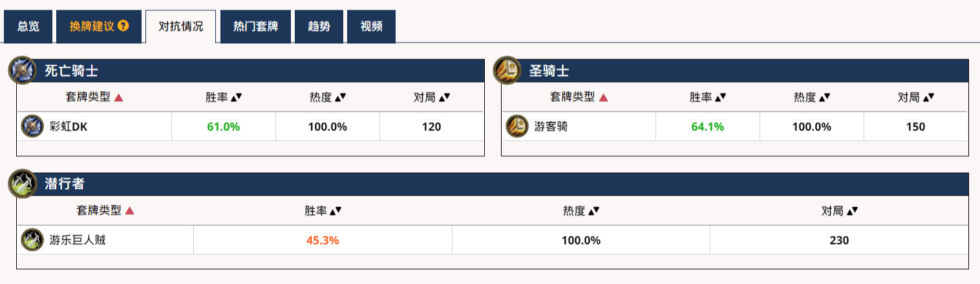Click the Death Knight class icon in header
This screenshot has height=284, width=980.
pyautogui.click(x=22, y=70)
